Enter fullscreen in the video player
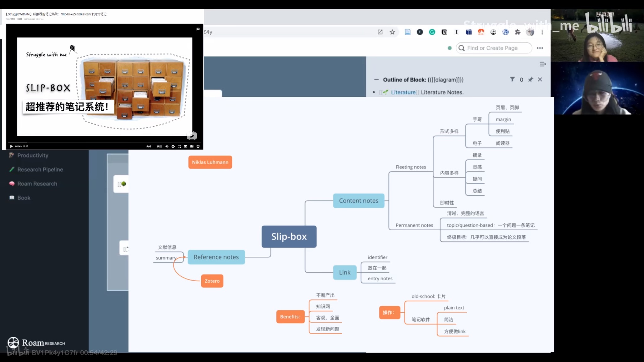Screen dimensions: 644x362 198,146
